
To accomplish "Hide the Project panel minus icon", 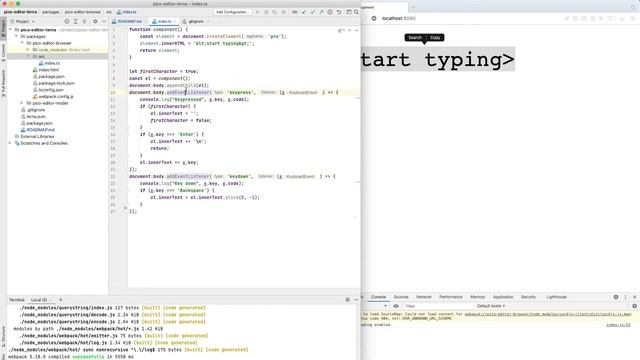I will pos(104,21).
